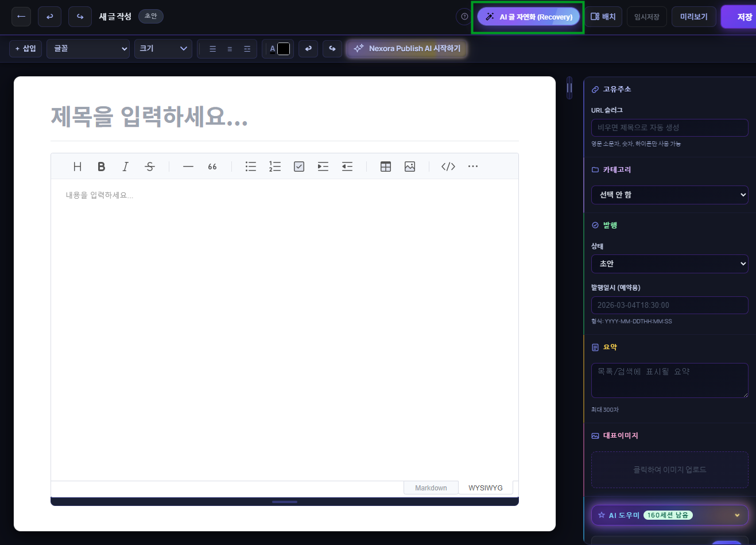
Task: Click the URL 슬러그 input field
Action: pos(669,127)
